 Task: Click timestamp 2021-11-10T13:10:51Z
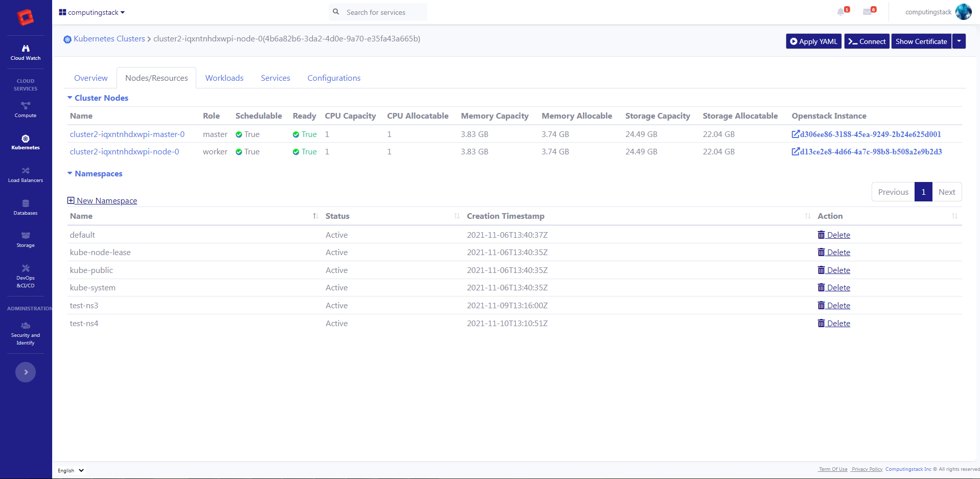pyautogui.click(x=507, y=323)
